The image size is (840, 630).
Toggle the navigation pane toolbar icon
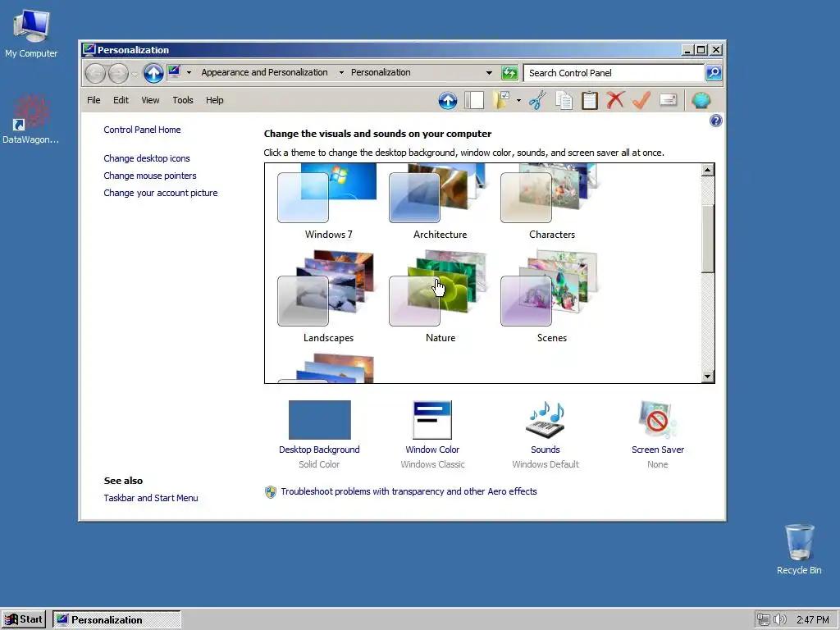[x=474, y=100]
